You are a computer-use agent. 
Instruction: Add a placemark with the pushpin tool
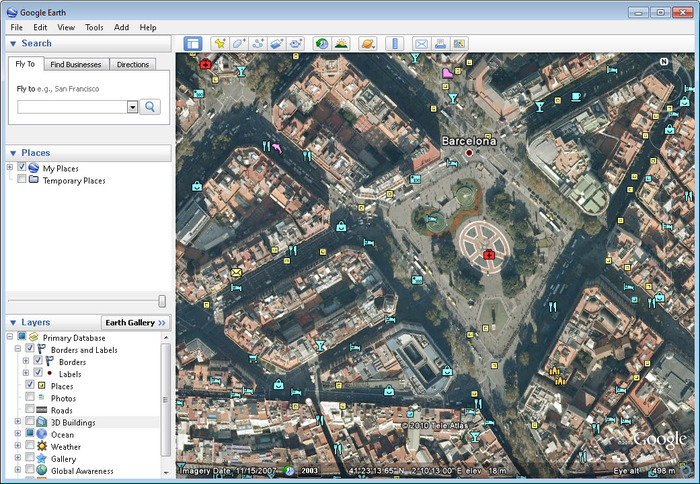[219, 44]
